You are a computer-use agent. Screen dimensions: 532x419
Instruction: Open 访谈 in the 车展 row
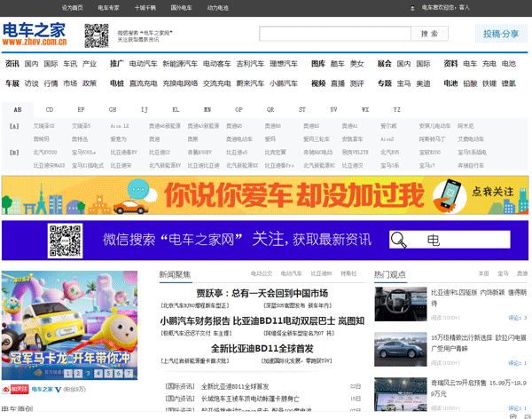tap(32, 83)
